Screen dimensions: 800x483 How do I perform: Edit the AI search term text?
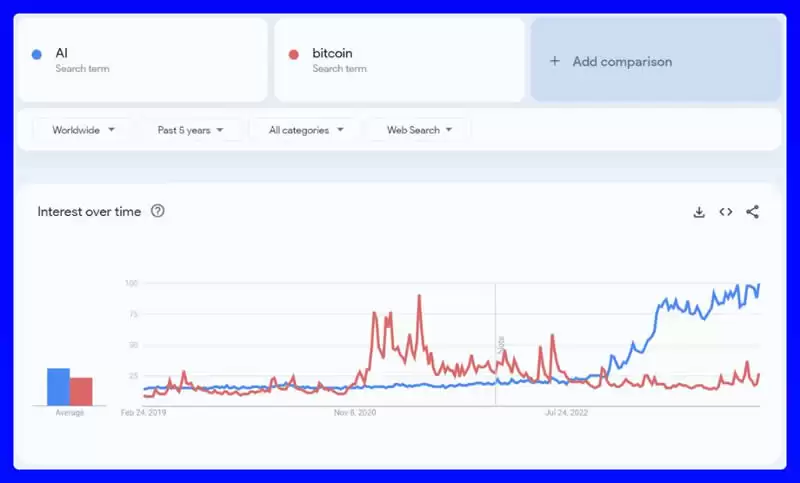coord(62,53)
